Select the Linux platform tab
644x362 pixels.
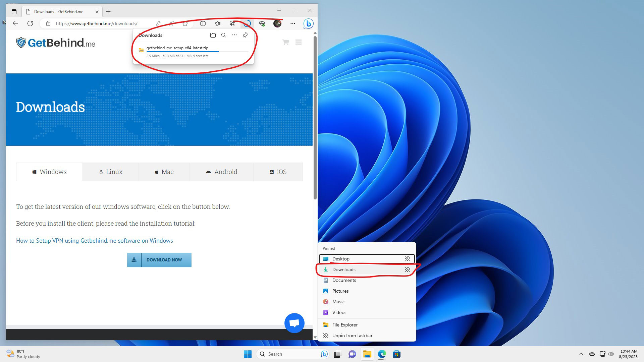point(111,172)
